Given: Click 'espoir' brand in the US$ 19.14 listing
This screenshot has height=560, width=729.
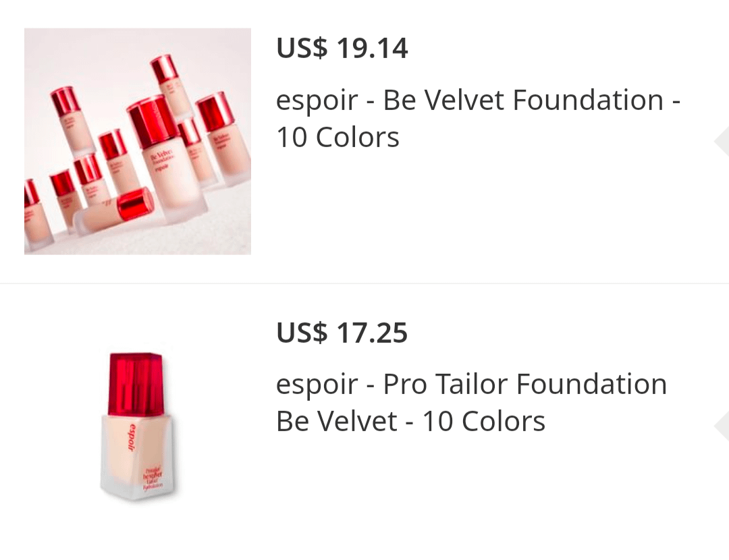Looking at the screenshot, I should pos(317,101).
